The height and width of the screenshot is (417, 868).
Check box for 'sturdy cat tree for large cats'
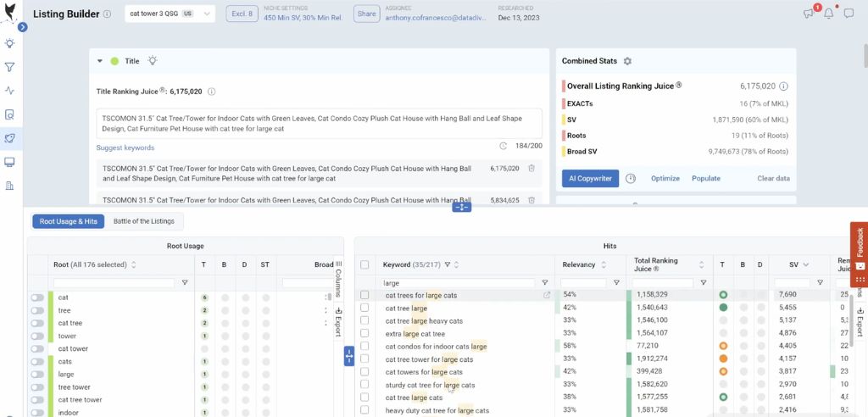(x=364, y=384)
